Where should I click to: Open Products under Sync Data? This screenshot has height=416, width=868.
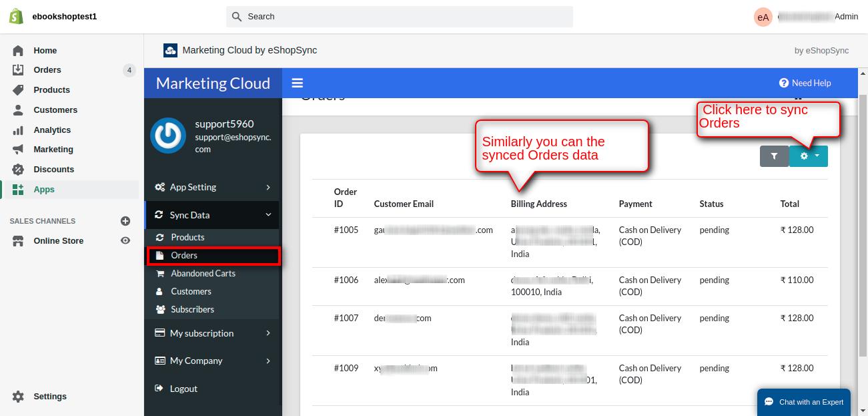(187, 238)
